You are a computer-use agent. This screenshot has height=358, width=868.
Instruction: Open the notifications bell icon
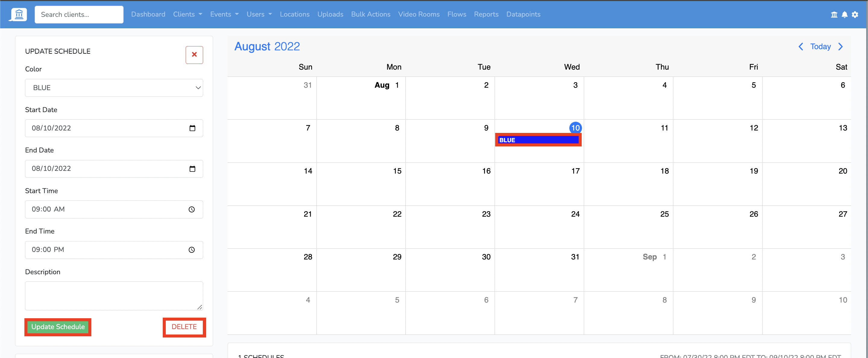click(x=844, y=14)
